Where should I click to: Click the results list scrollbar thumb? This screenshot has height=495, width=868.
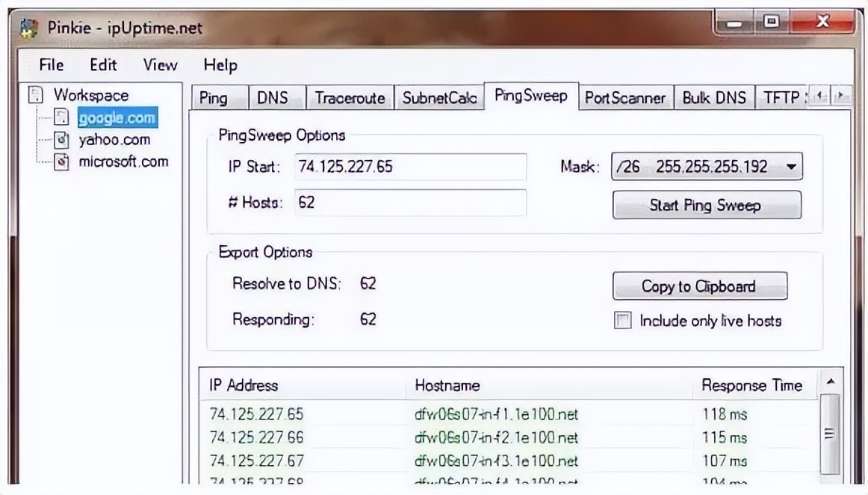tap(830, 434)
